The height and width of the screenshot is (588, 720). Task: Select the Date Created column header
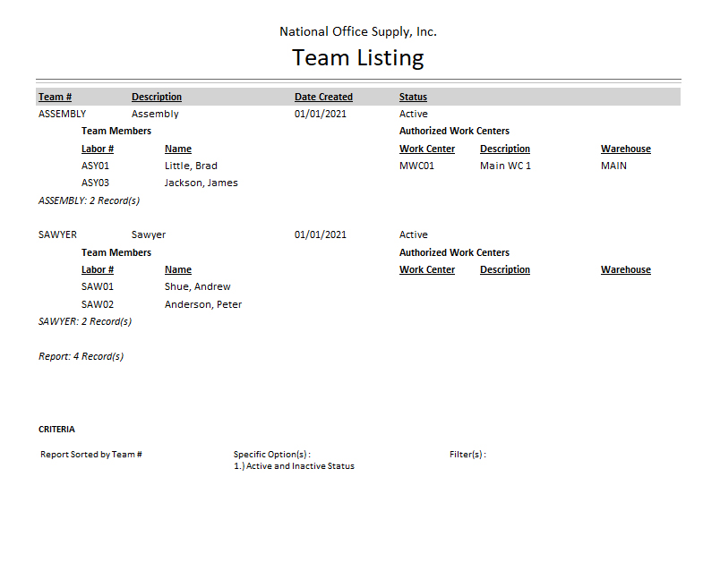(x=323, y=97)
